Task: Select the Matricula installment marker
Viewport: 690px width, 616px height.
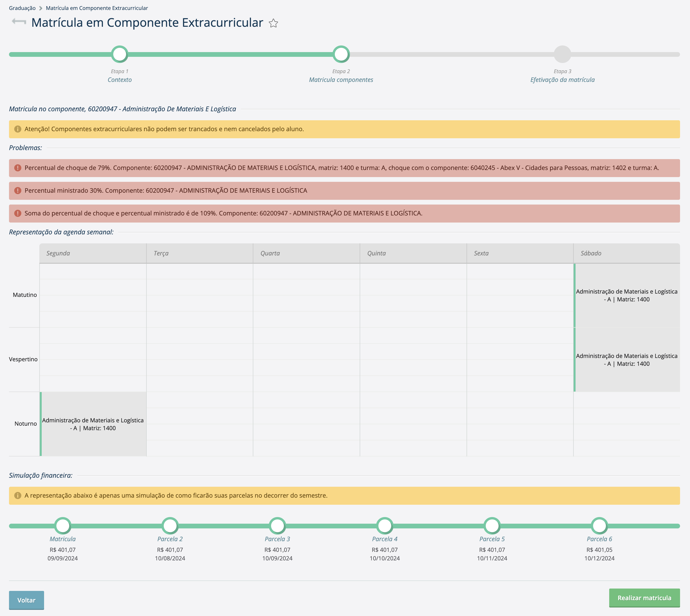Action: pos(63,526)
